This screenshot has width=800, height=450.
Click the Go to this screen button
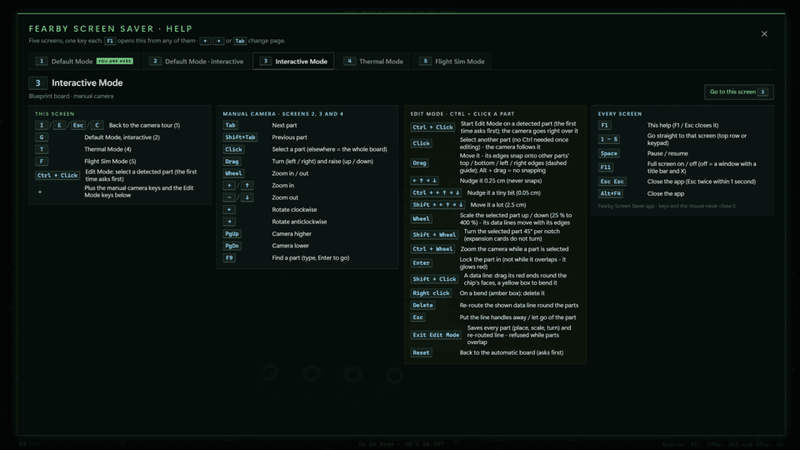(739, 92)
